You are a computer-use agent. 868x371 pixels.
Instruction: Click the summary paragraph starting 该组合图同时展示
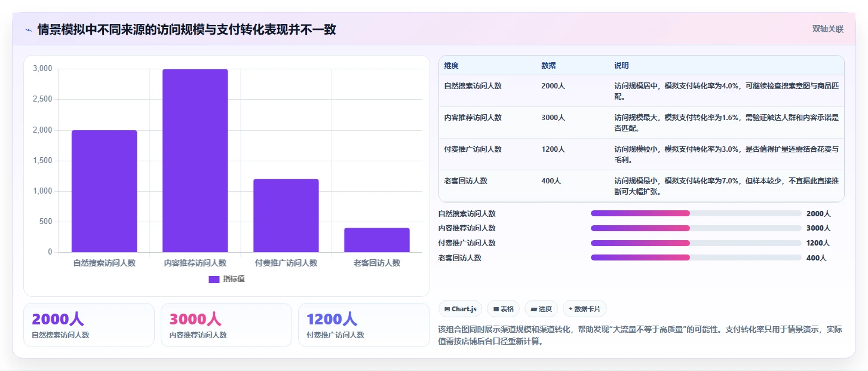[x=640, y=336]
